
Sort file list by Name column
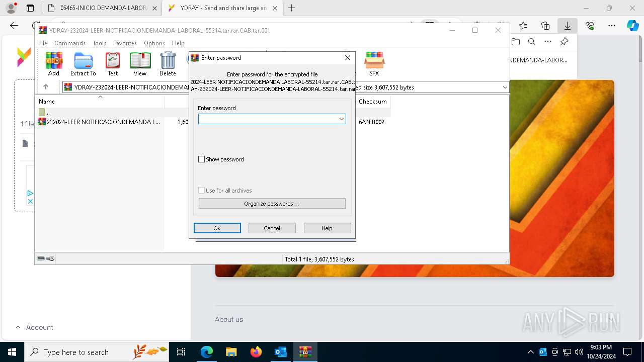pyautogui.click(x=100, y=102)
